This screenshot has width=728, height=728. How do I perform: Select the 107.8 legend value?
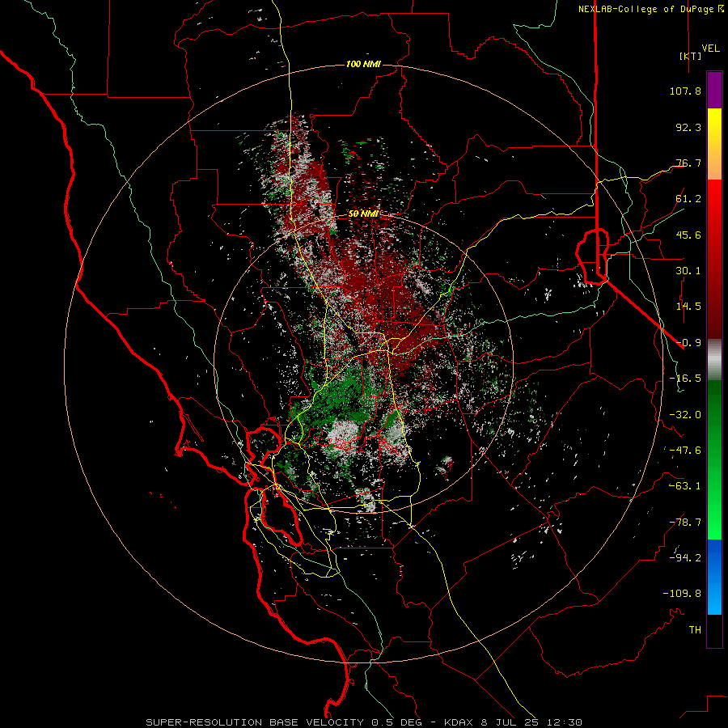(x=685, y=91)
